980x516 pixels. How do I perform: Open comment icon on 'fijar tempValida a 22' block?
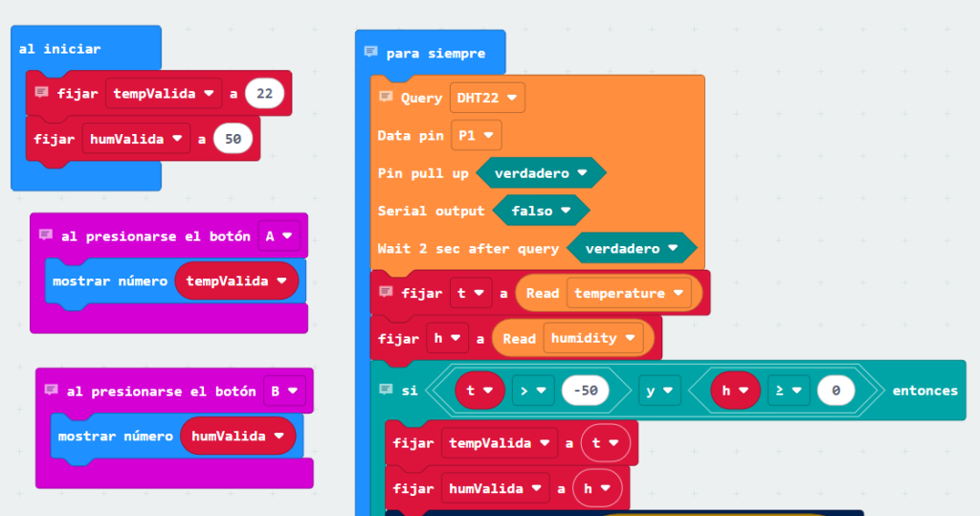41,92
